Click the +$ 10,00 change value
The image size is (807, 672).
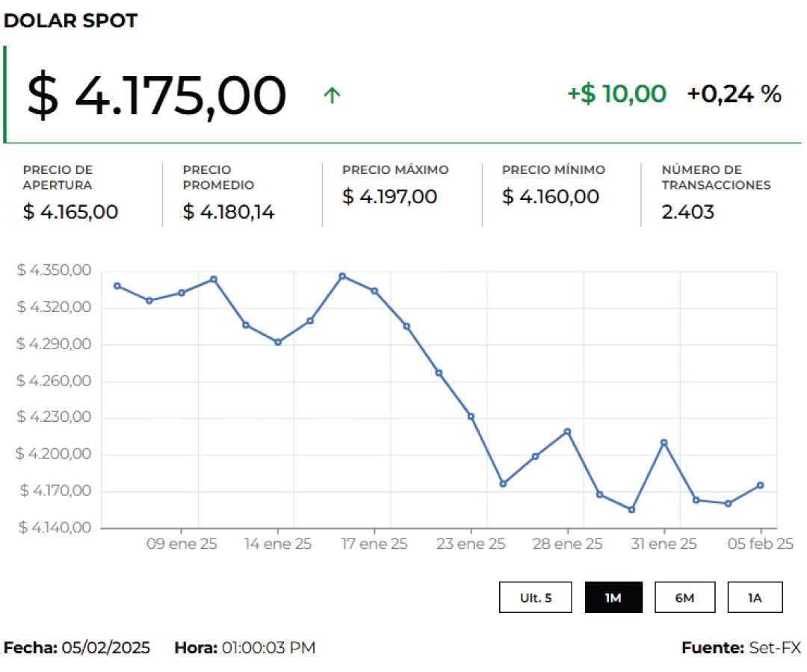click(x=616, y=94)
